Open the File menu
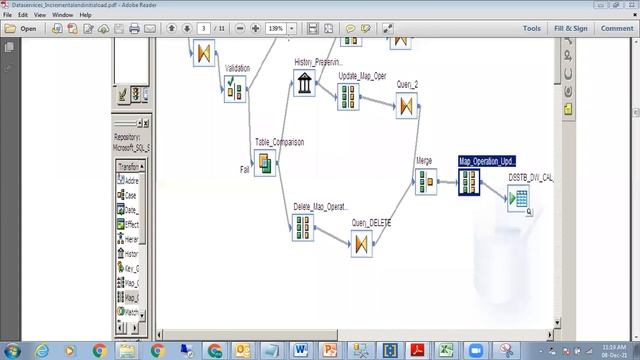 click(x=7, y=15)
